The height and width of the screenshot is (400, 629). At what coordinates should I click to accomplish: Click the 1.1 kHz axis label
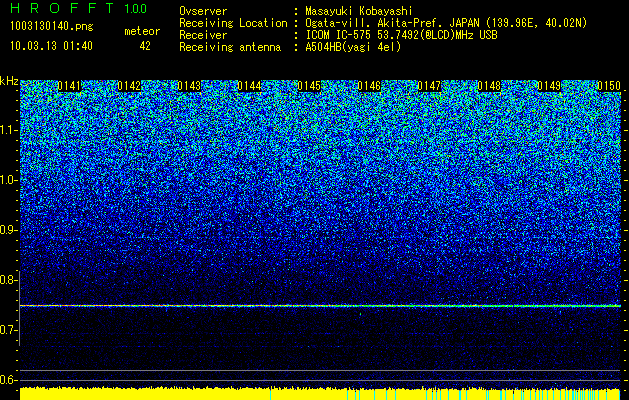(x=7, y=130)
